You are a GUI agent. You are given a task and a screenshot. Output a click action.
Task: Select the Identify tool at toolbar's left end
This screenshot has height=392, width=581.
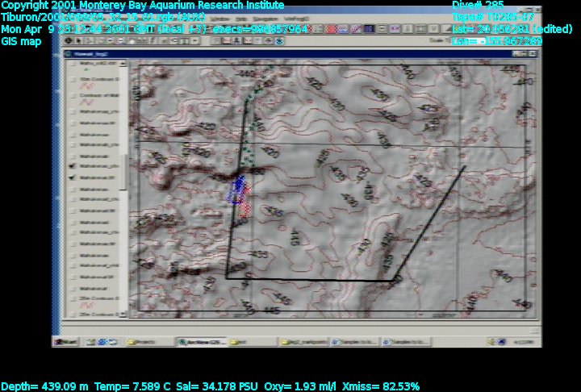69,40
